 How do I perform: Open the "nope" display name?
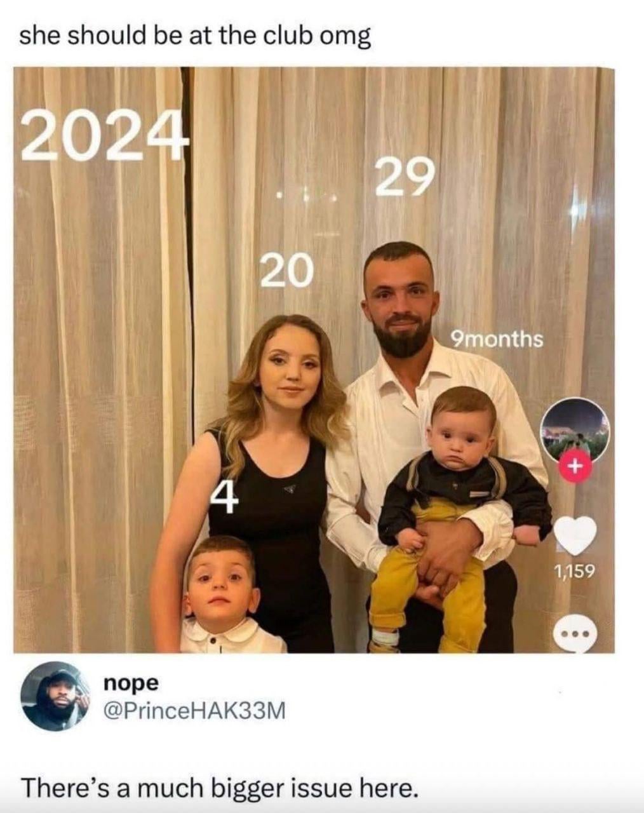click(130, 683)
